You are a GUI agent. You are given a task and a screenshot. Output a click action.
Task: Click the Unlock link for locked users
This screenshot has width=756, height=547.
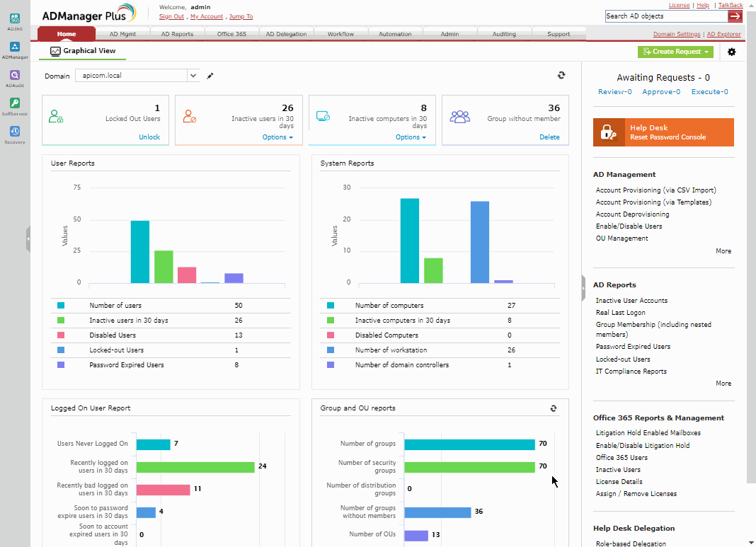click(149, 137)
